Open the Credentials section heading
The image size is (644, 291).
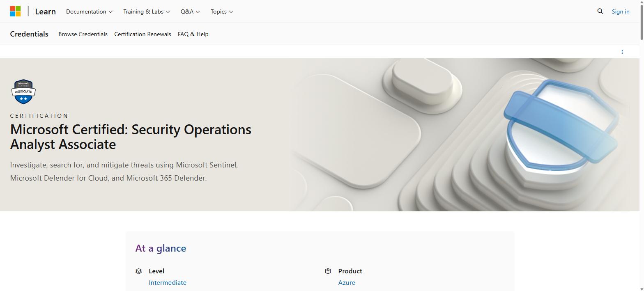[x=29, y=34]
